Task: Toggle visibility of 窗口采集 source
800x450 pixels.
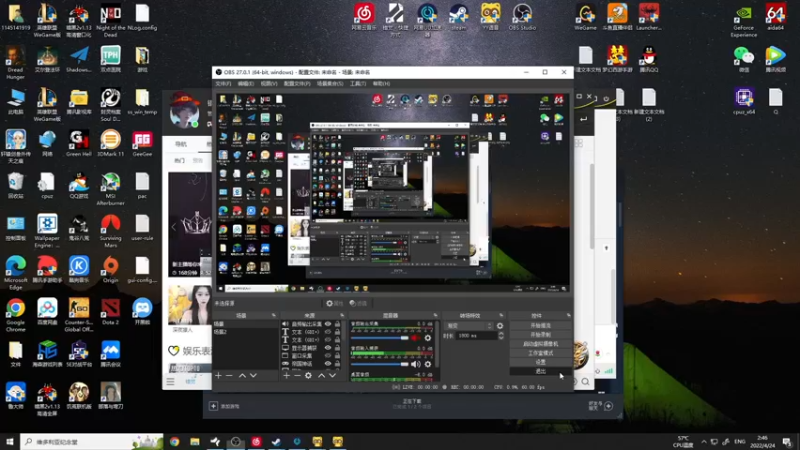Action: tap(328, 356)
